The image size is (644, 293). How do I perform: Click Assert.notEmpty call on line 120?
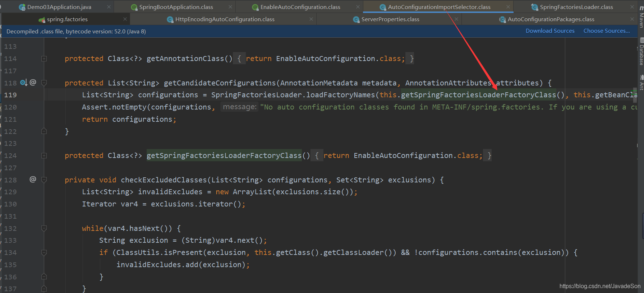114,107
